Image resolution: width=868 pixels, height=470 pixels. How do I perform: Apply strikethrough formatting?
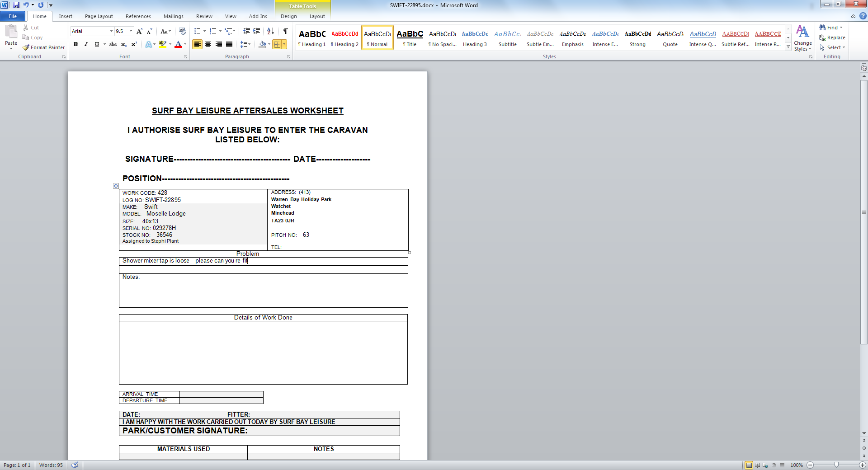pyautogui.click(x=113, y=44)
